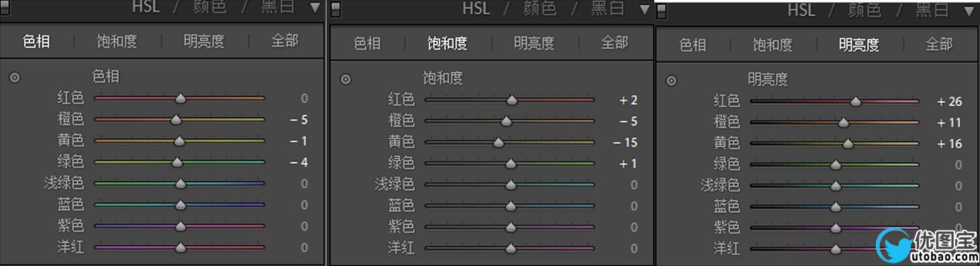
Task: Click the 黄色 luminance value +16
Action: point(950,144)
